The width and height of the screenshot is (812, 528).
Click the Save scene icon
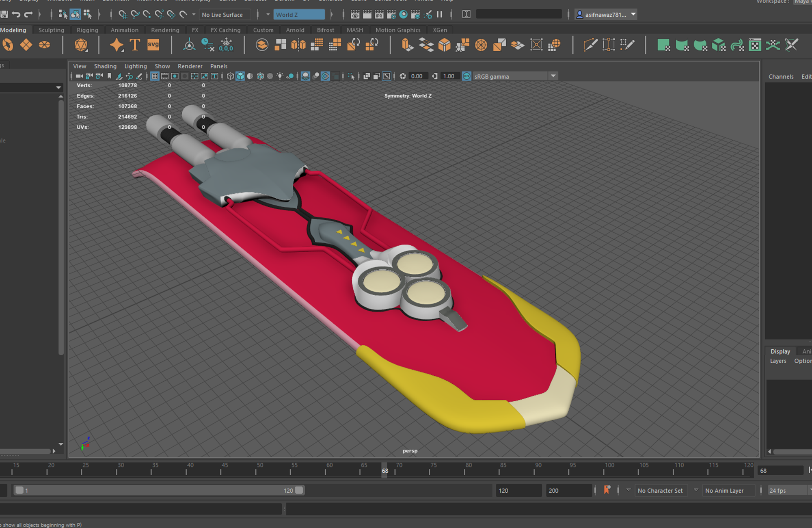click(4, 15)
